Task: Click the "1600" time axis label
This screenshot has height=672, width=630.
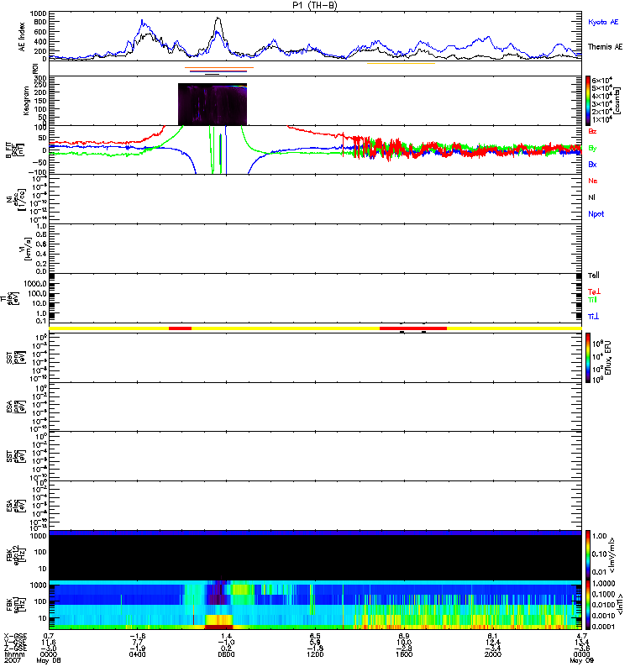Action: click(404, 654)
